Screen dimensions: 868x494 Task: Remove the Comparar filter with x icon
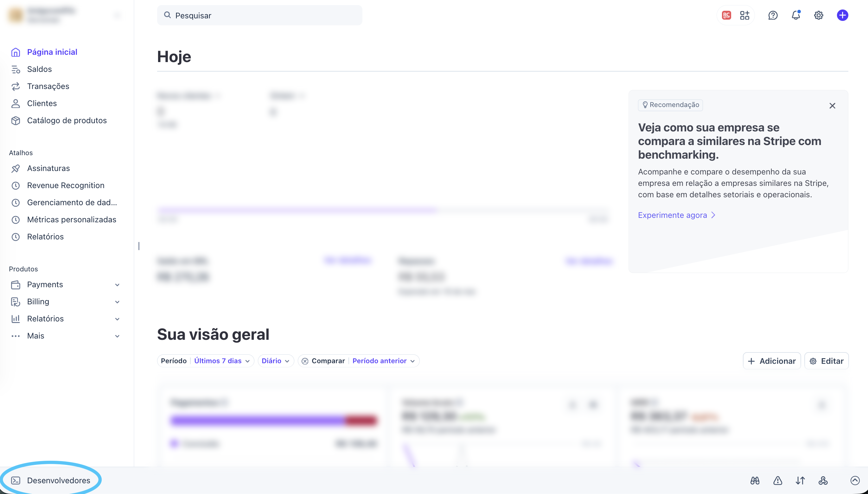coord(305,361)
